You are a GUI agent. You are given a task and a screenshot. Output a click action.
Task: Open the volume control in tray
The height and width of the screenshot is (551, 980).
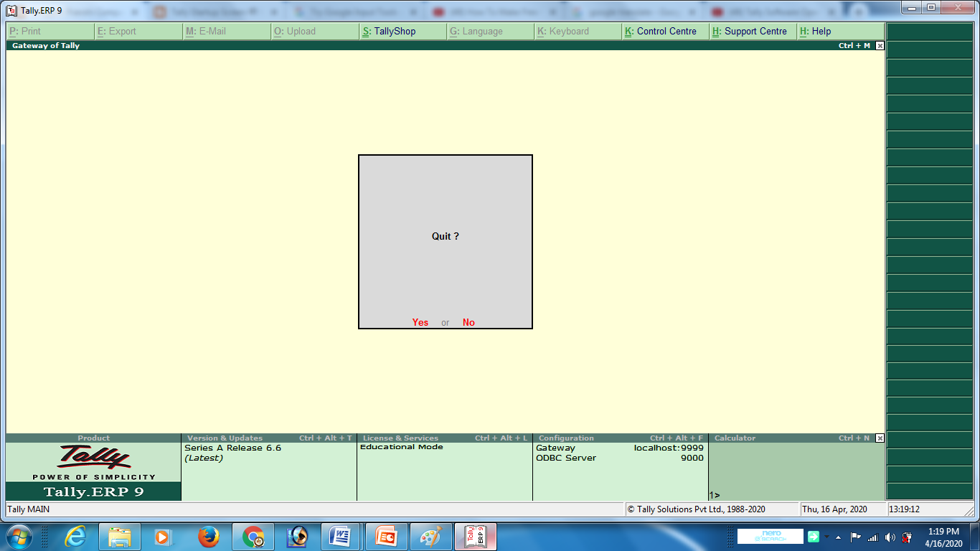[890, 537]
